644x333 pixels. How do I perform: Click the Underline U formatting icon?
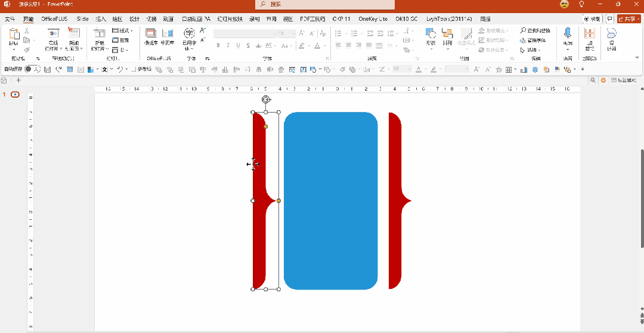tap(238, 45)
